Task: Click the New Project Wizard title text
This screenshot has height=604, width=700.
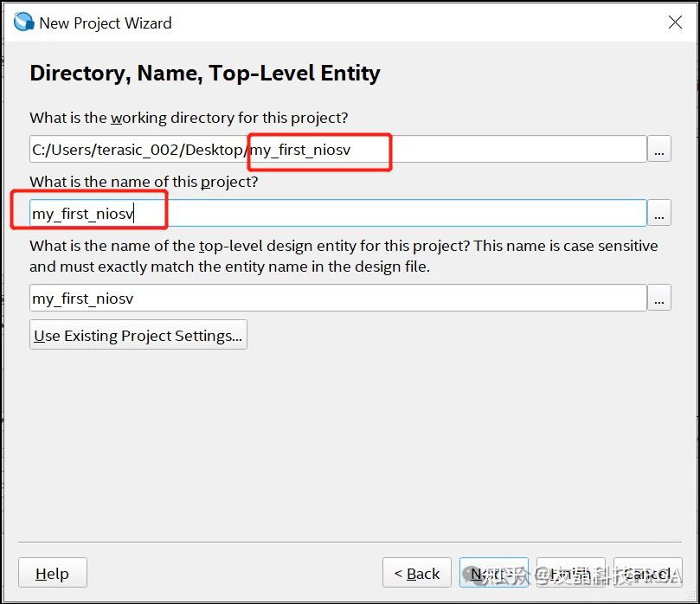Action: click(106, 23)
